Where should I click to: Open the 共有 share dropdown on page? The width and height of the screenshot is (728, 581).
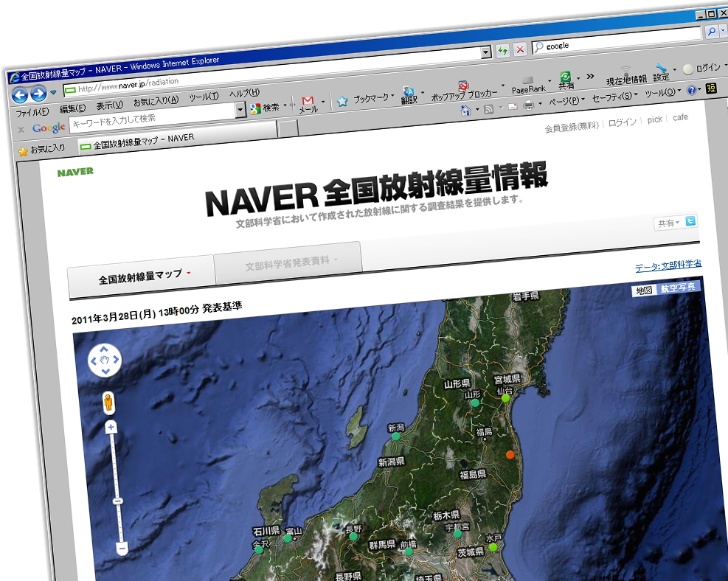tap(668, 223)
